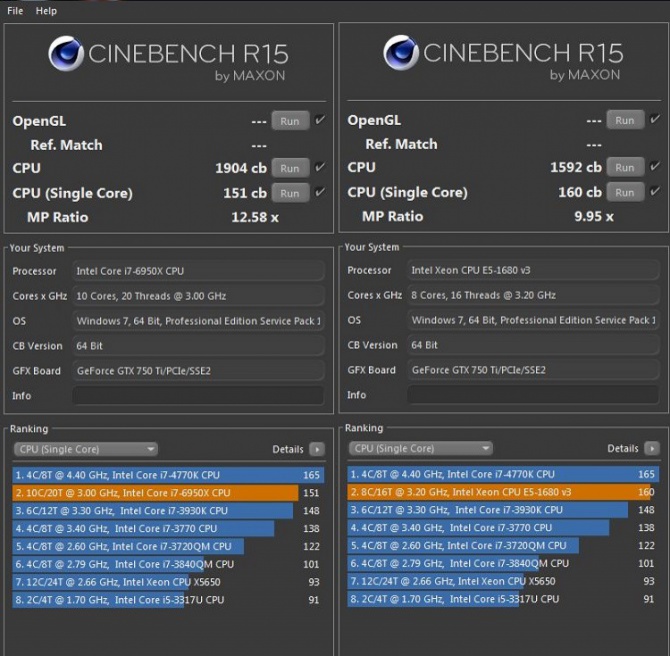Viewport: 670px width, 656px height.
Task: Toggle OpenGL checkbox in left window
Action: (320, 120)
